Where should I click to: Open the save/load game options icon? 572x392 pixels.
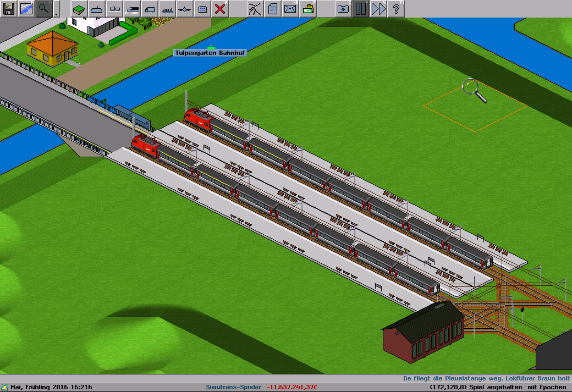(x=9, y=8)
